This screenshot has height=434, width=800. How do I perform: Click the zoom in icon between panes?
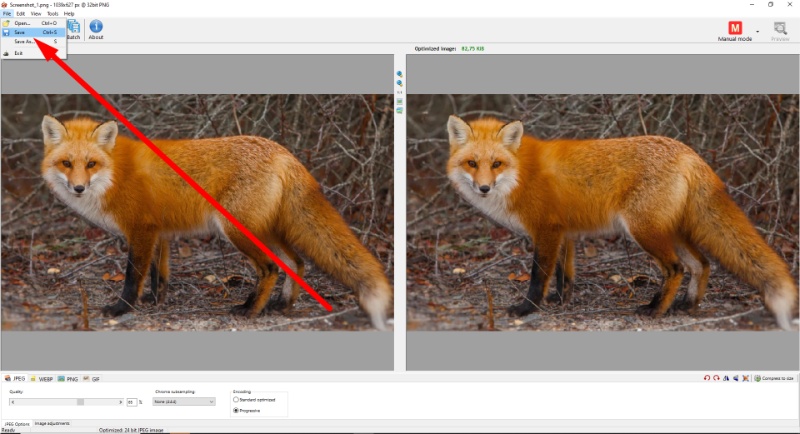coord(399,74)
